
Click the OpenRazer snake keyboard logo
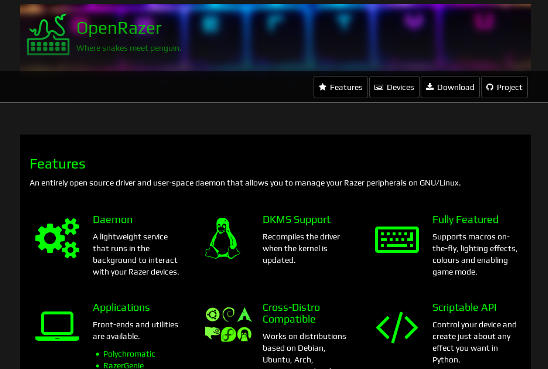pyautogui.click(x=48, y=35)
